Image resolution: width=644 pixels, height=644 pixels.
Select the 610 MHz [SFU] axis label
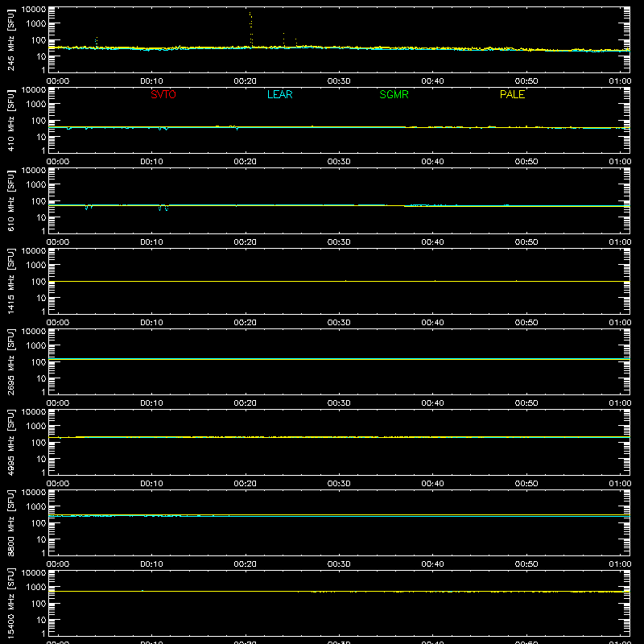coord(10,200)
